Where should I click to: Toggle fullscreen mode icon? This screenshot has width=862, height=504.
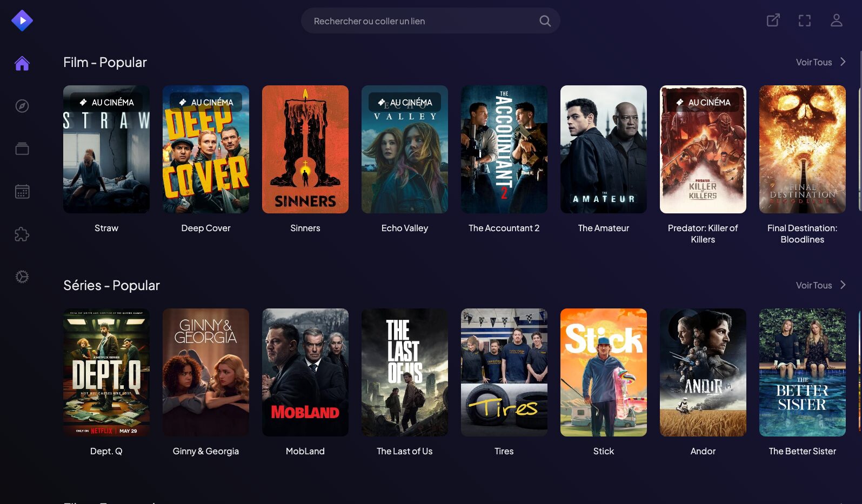click(805, 21)
